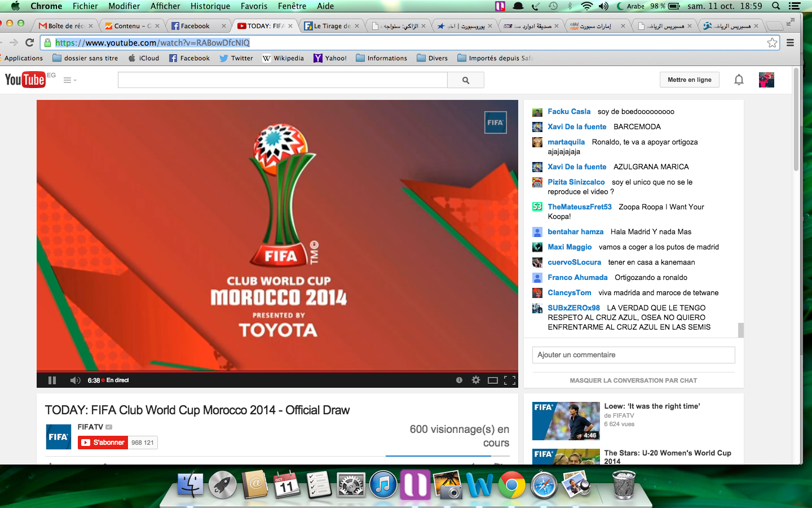Screen dimensions: 812x508
Task: Enter fullscreen mode
Action: 510,380
